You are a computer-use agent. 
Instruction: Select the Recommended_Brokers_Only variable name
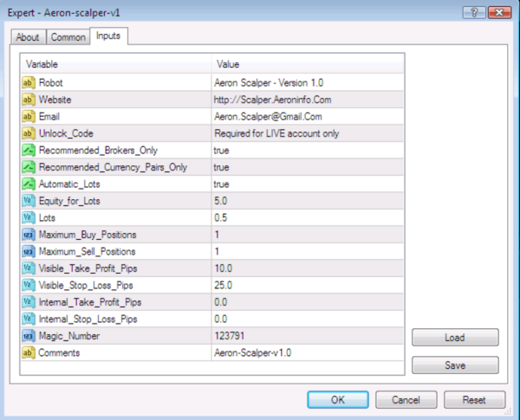point(98,150)
